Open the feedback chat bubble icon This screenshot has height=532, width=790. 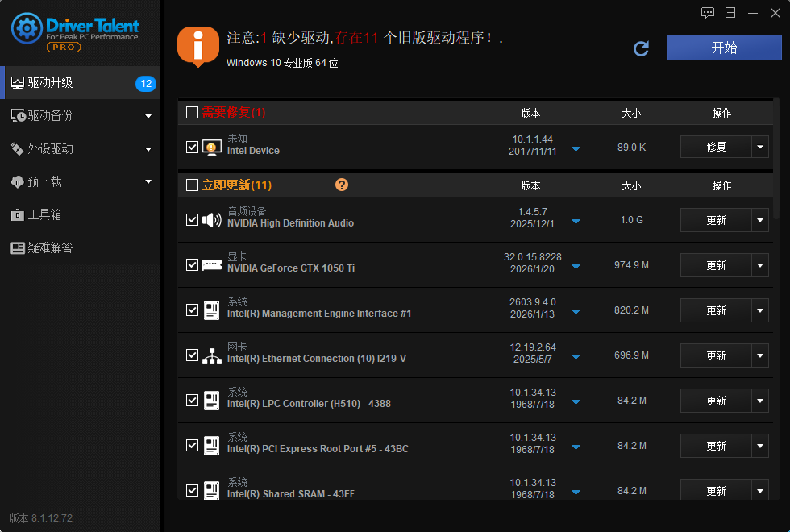tap(708, 13)
